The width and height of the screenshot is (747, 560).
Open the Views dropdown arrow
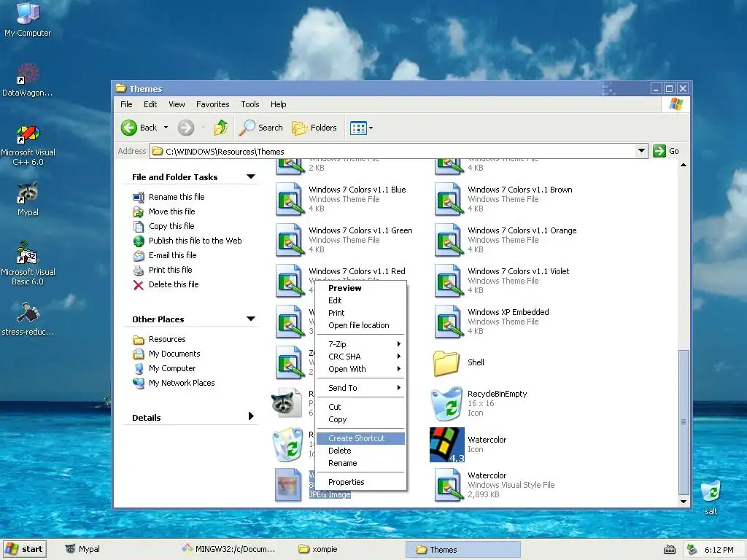pos(371,128)
